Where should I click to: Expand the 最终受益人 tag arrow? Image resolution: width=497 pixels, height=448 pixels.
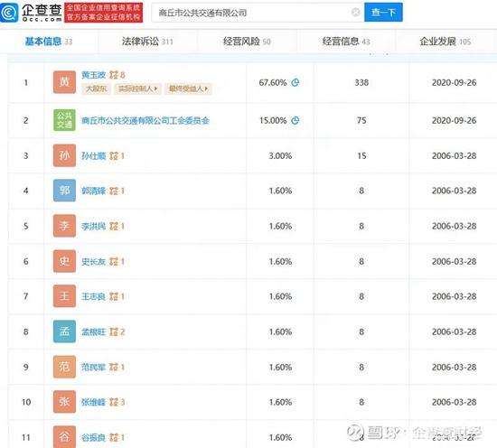click(206, 89)
